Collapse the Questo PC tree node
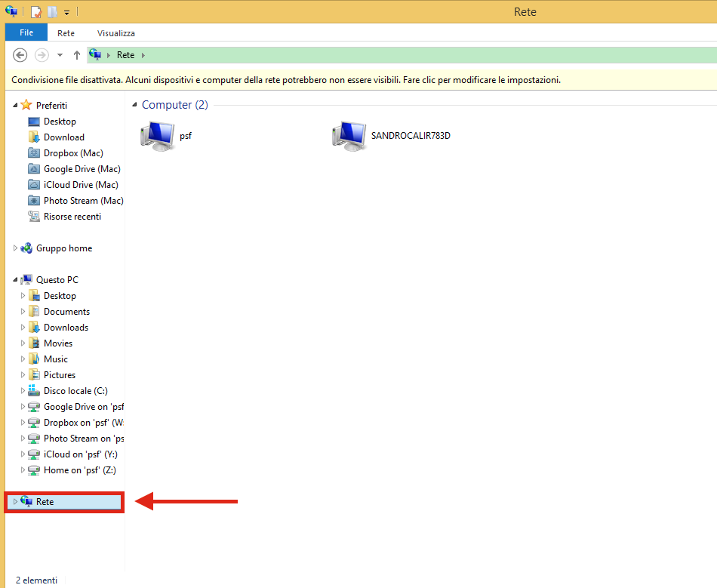The image size is (717, 588). (15, 279)
